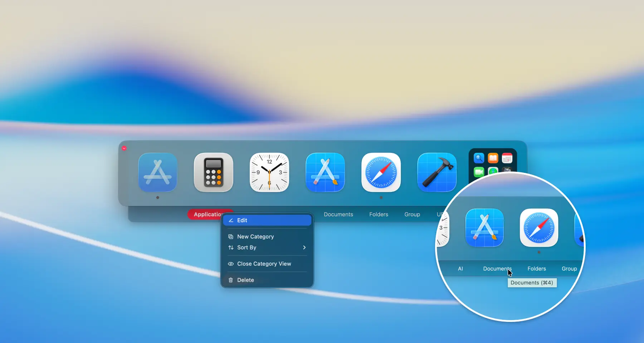Viewport: 644px width, 343px height.
Task: Select the Documents tab inside the magnified circle
Action: pyautogui.click(x=497, y=269)
